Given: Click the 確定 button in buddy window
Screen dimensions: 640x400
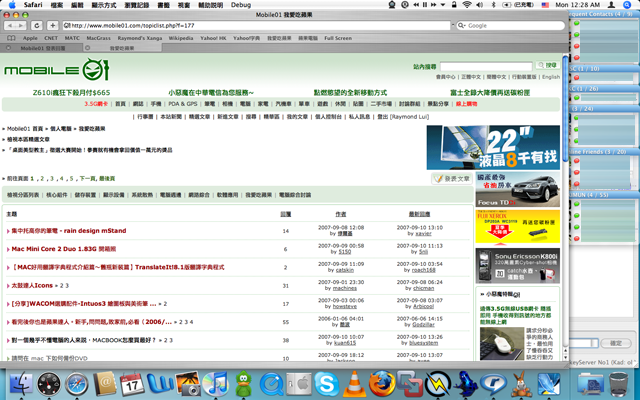Looking at the screenshot, I should point(616,343).
